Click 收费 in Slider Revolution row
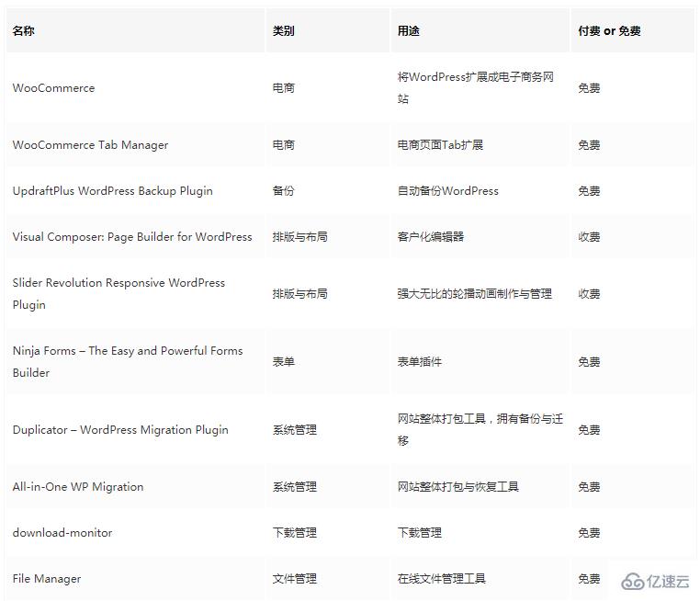Viewport: 700px width, 601px height. [589, 294]
